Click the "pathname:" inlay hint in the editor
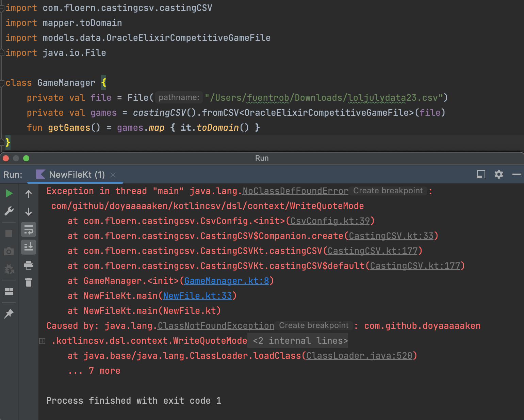This screenshot has height=420, width=524. [x=179, y=98]
